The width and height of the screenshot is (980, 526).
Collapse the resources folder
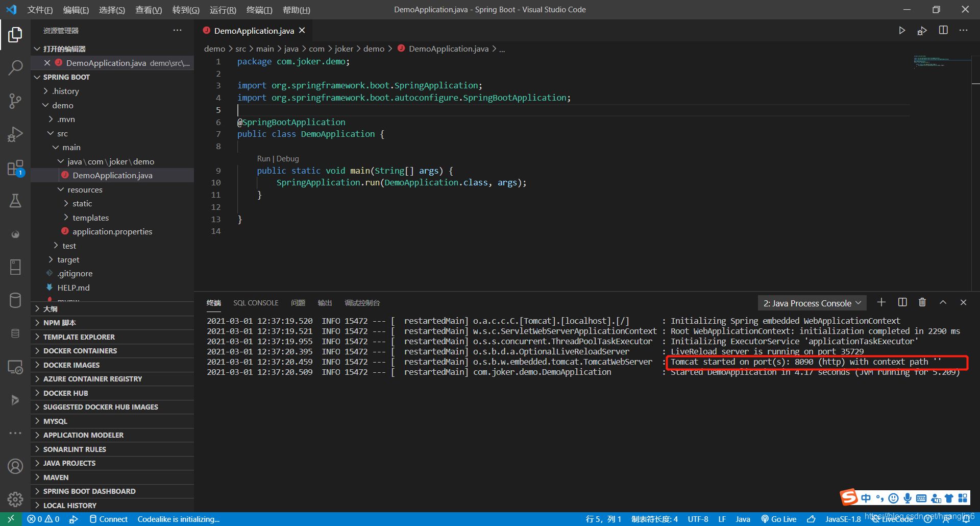pyautogui.click(x=112, y=189)
